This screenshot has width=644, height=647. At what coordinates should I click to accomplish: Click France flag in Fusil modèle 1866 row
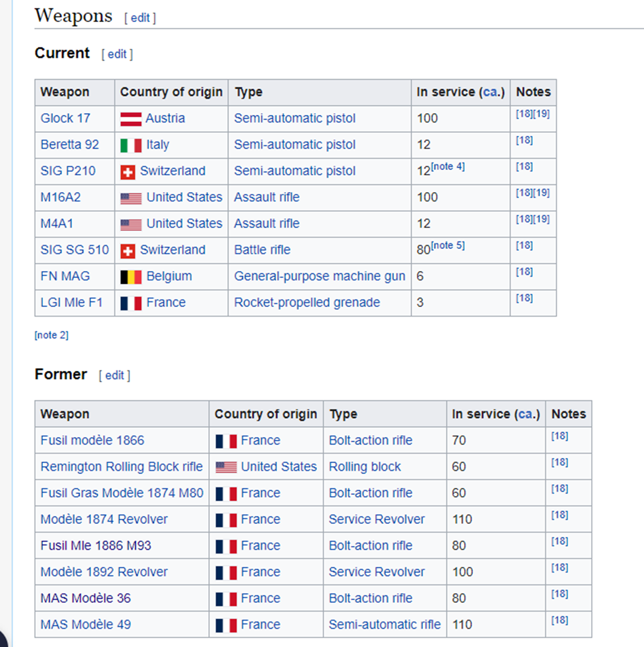coord(226,442)
